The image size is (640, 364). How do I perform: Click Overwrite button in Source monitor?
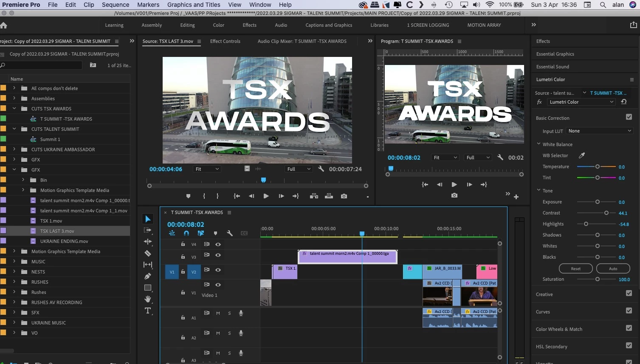point(329,196)
